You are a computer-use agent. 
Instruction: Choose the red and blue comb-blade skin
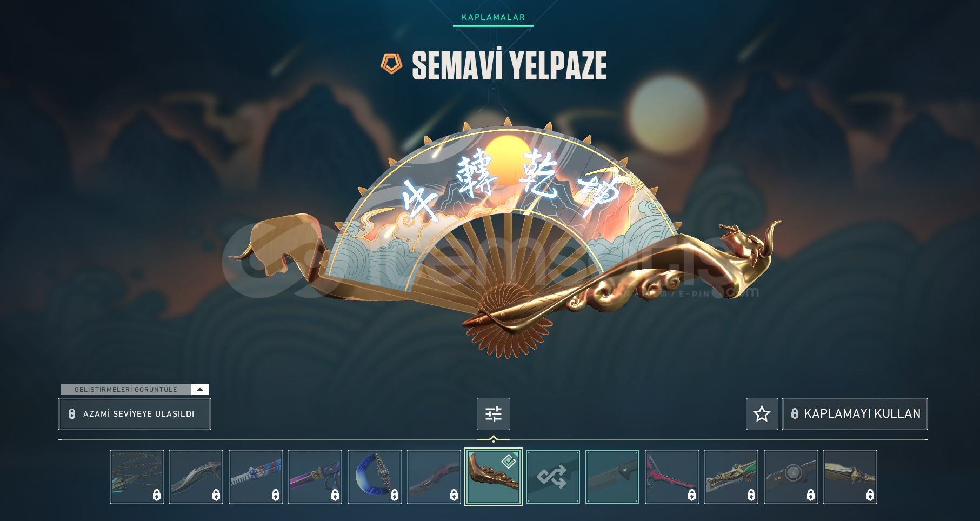click(256, 477)
